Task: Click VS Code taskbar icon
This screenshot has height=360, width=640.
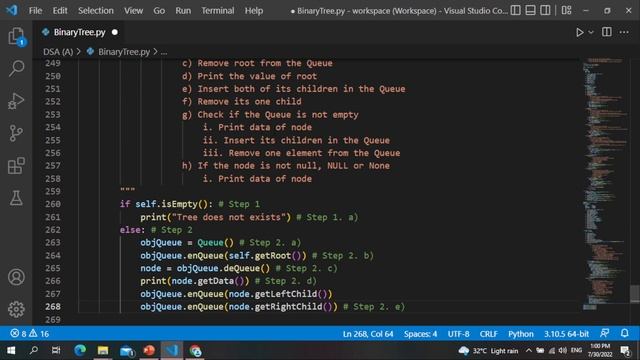Action: (x=172, y=350)
